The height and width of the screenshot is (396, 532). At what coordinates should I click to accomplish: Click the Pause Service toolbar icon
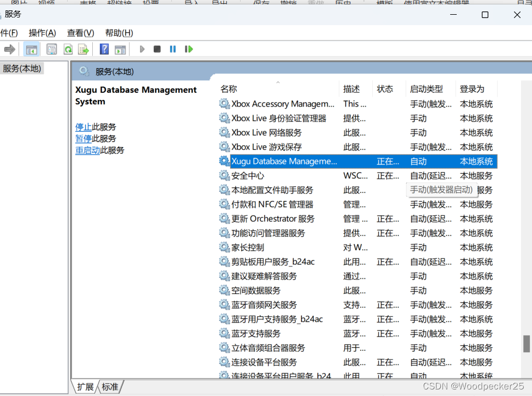click(173, 49)
